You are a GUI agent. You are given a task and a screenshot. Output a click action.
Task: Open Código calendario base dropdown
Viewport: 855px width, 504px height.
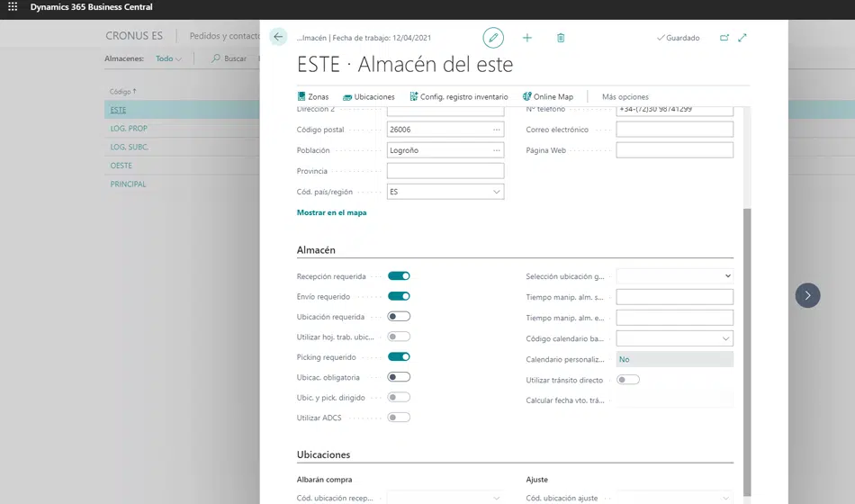pyautogui.click(x=726, y=339)
